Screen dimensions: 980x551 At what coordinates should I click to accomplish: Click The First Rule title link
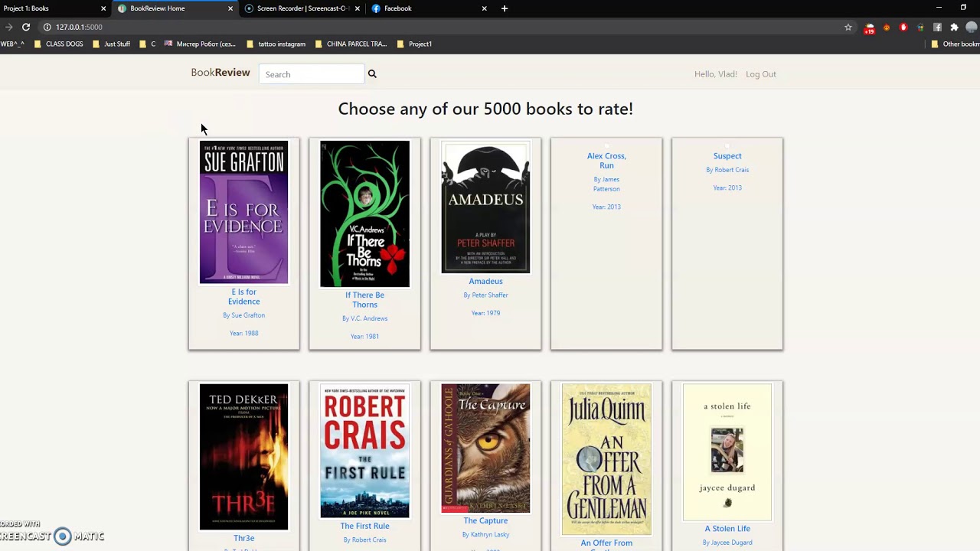pyautogui.click(x=364, y=527)
